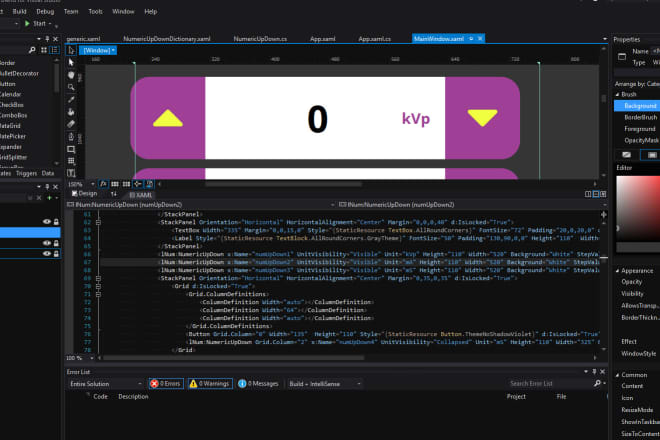
Task: Click vertical split view icon
Action: [588, 194]
